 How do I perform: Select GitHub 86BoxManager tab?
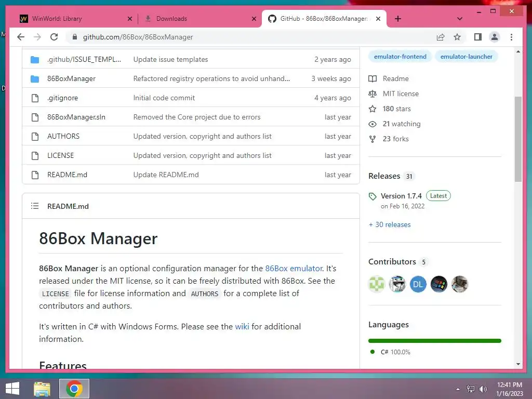[324, 19]
